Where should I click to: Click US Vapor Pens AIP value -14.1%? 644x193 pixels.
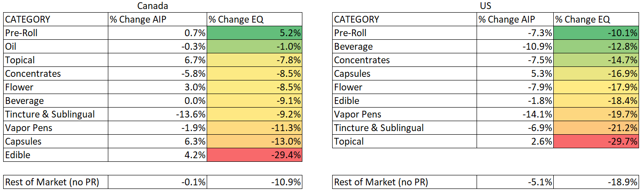coord(515,114)
